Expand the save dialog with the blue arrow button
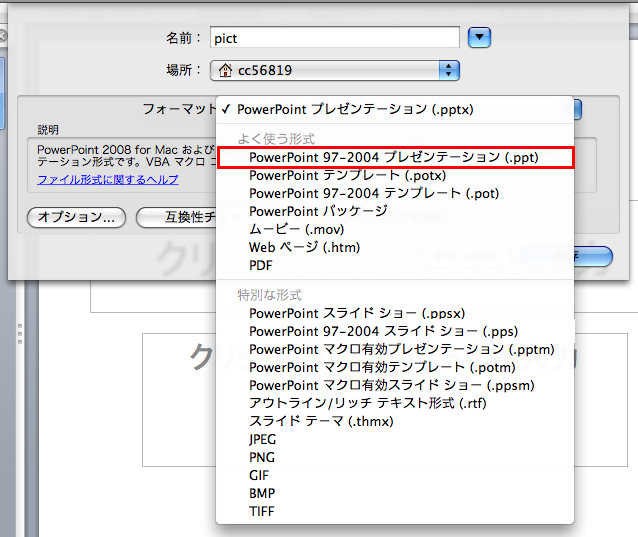Viewport: 638px width, 537px height. point(479,37)
